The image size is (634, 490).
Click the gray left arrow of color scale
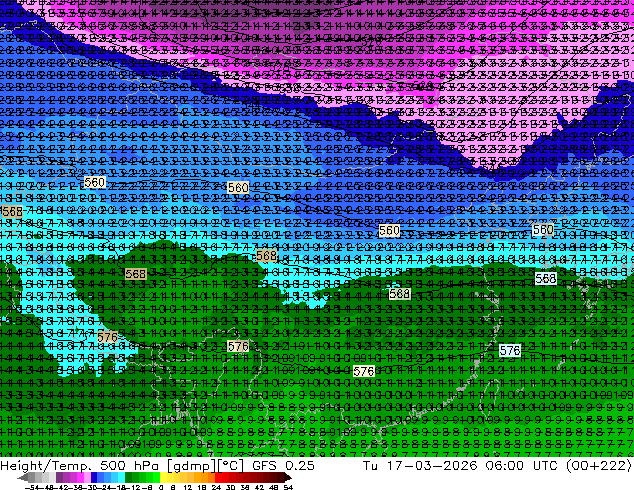22,478
